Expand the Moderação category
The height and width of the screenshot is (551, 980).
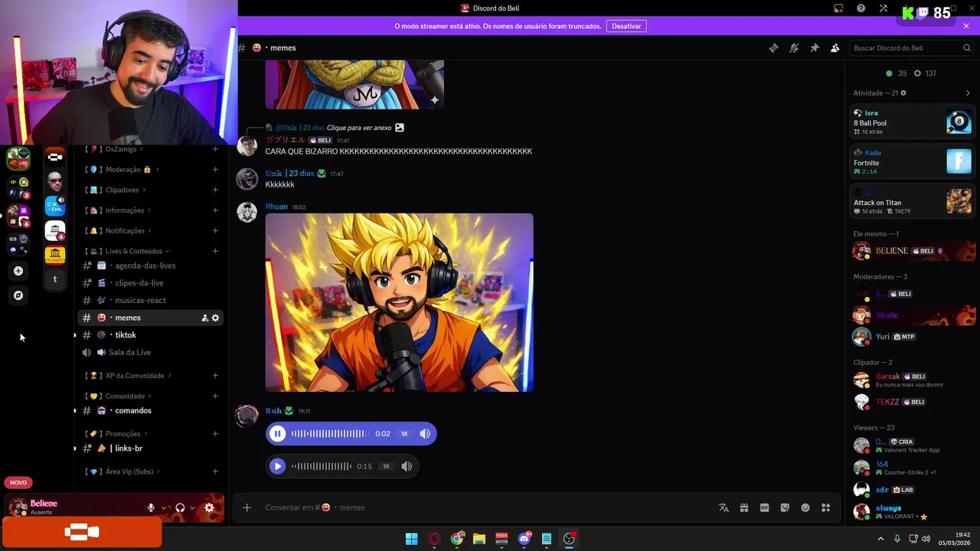pyautogui.click(x=123, y=169)
